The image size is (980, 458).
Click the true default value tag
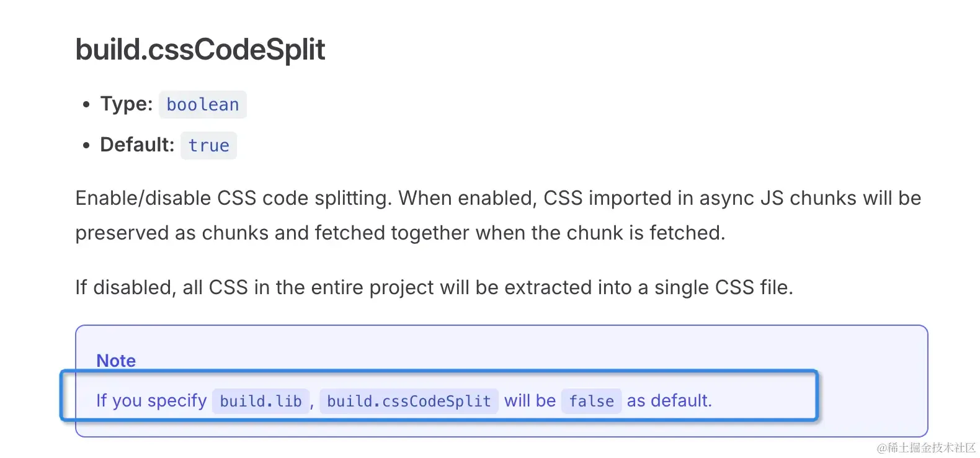(x=209, y=145)
